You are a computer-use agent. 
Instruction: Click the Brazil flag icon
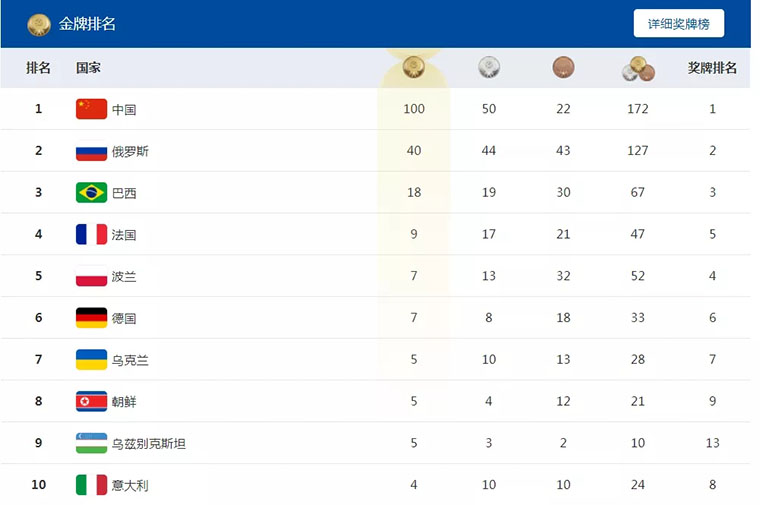[91, 193]
